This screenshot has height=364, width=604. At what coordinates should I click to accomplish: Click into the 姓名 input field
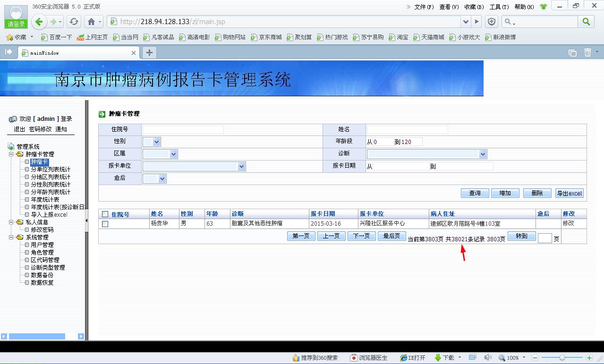click(x=407, y=129)
